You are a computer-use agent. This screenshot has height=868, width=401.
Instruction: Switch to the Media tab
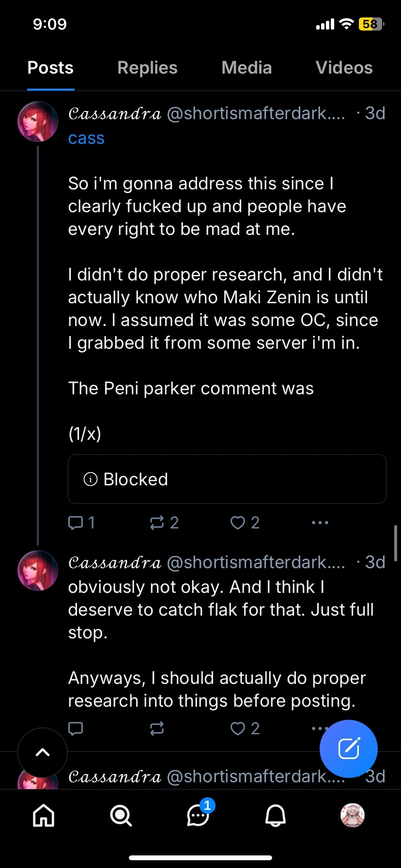pos(247,68)
